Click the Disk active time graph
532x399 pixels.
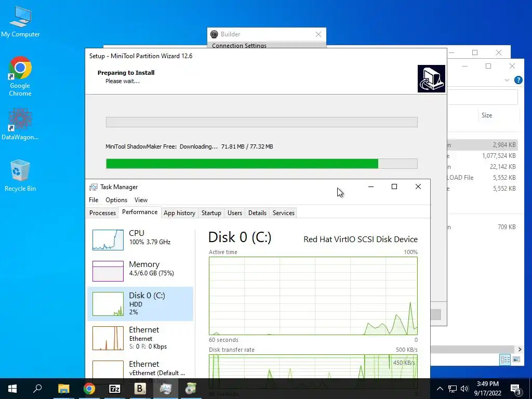click(x=313, y=296)
